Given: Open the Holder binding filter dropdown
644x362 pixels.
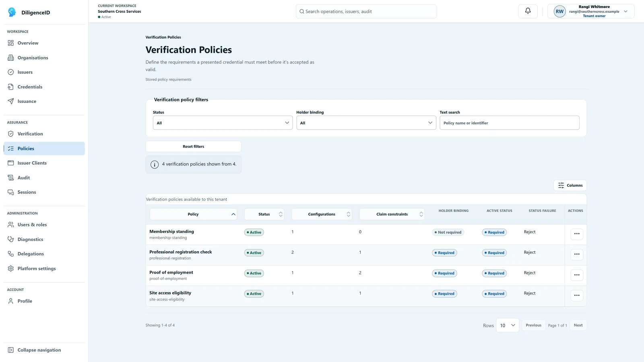Looking at the screenshot, I should (366, 123).
